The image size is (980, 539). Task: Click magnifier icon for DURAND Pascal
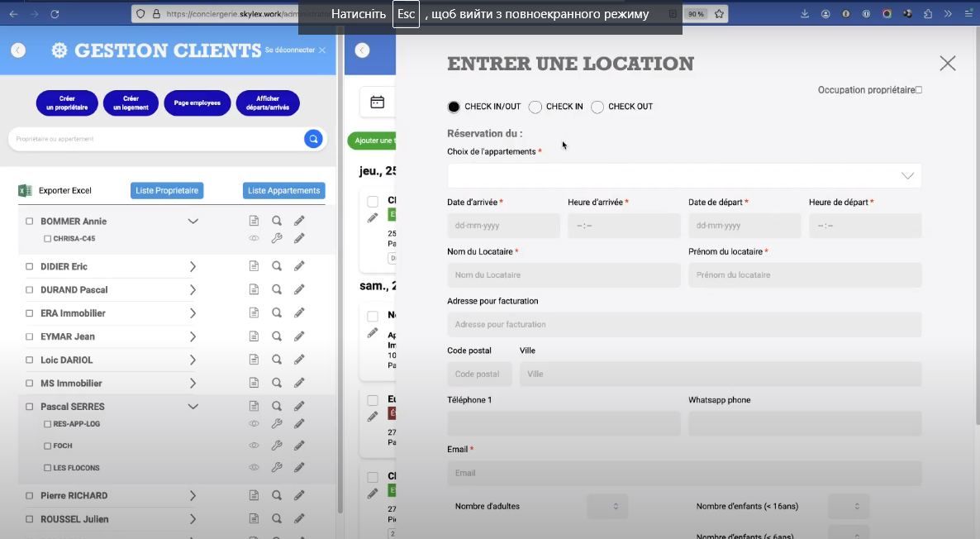tap(277, 290)
